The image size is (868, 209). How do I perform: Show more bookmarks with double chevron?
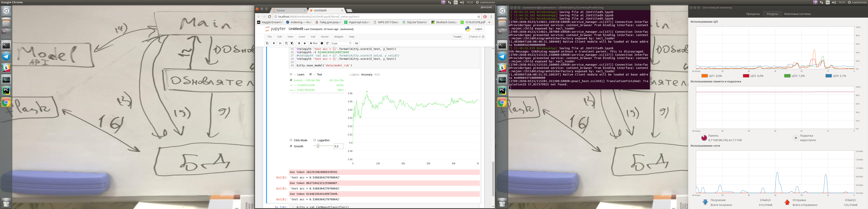click(489, 22)
